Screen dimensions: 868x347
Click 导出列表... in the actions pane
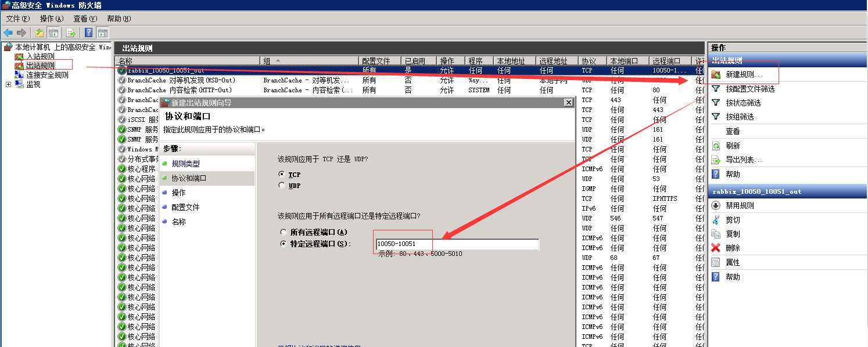pos(744,160)
